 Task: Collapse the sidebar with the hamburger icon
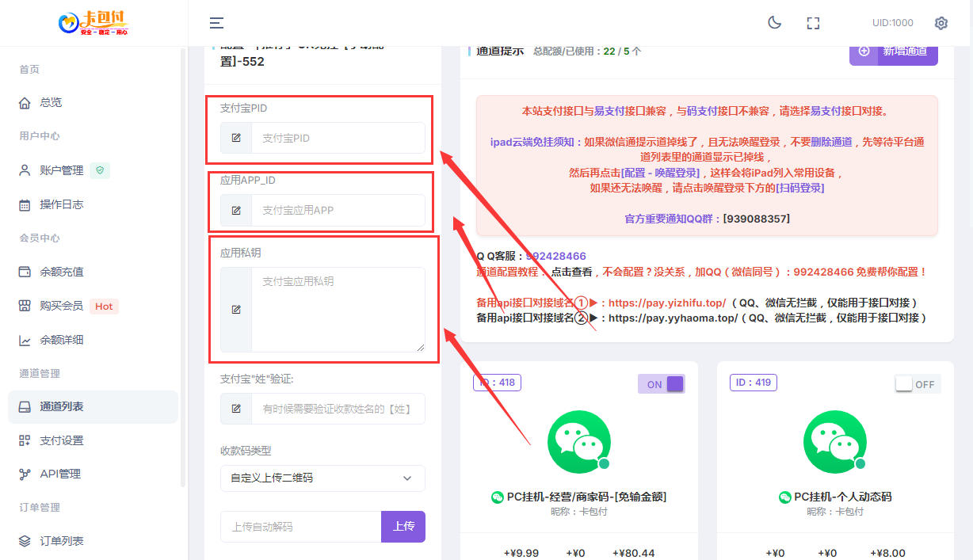(216, 23)
